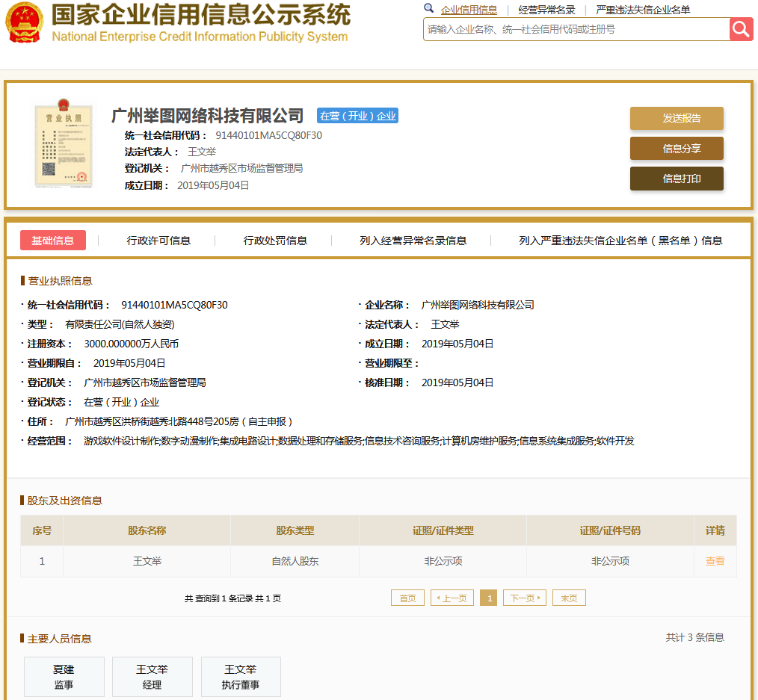Click the red search magnifier button
758x700 pixels.
click(x=741, y=29)
